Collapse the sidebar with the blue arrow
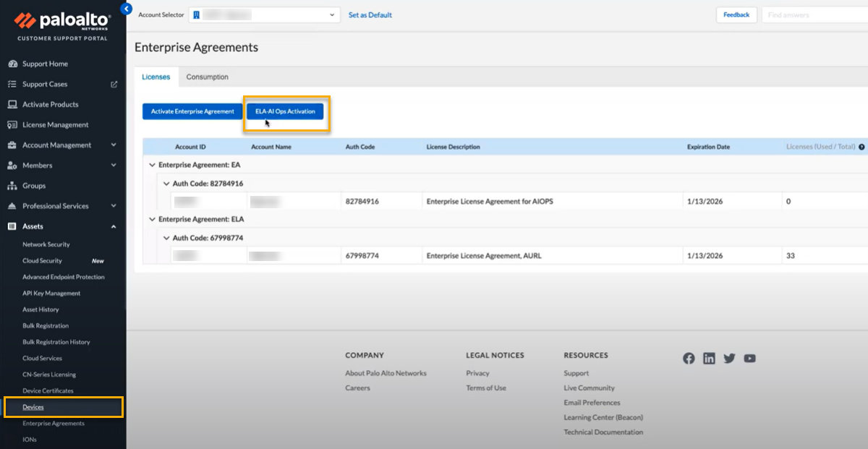The width and height of the screenshot is (868, 449). point(127,9)
